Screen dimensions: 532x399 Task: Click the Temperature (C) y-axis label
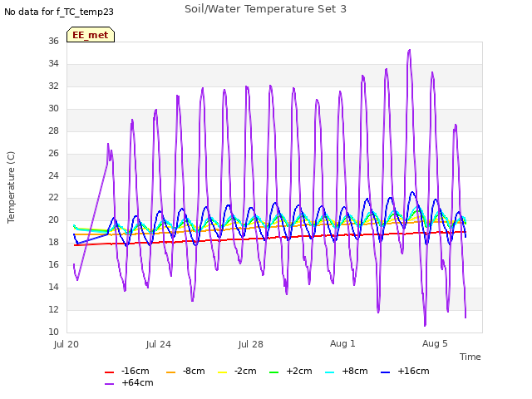point(11,187)
